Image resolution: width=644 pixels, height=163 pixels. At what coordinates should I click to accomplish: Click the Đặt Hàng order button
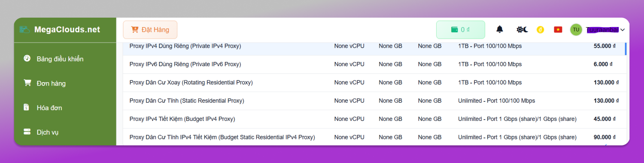(x=150, y=30)
